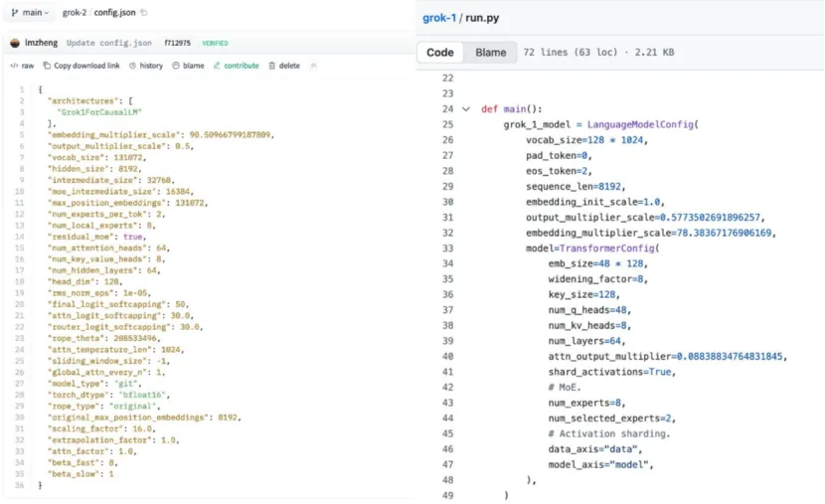Switch to the Code tab
This screenshot has height=504, width=825.
440,52
